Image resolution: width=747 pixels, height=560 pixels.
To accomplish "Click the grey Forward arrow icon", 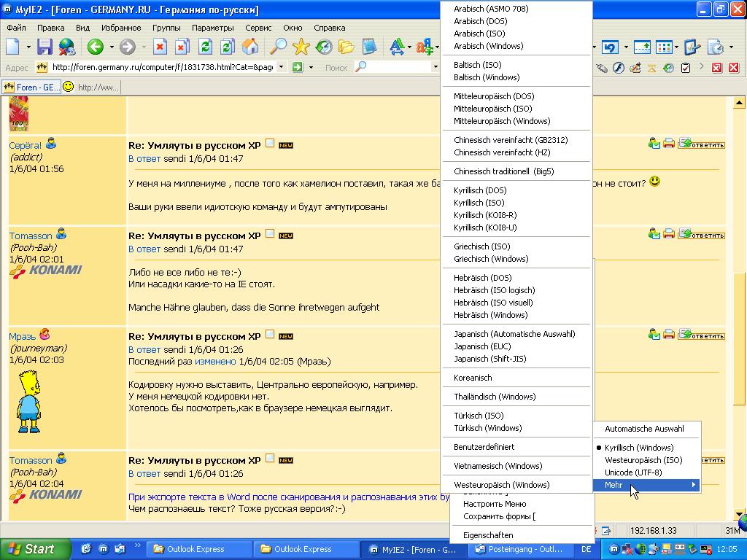I will [x=127, y=47].
